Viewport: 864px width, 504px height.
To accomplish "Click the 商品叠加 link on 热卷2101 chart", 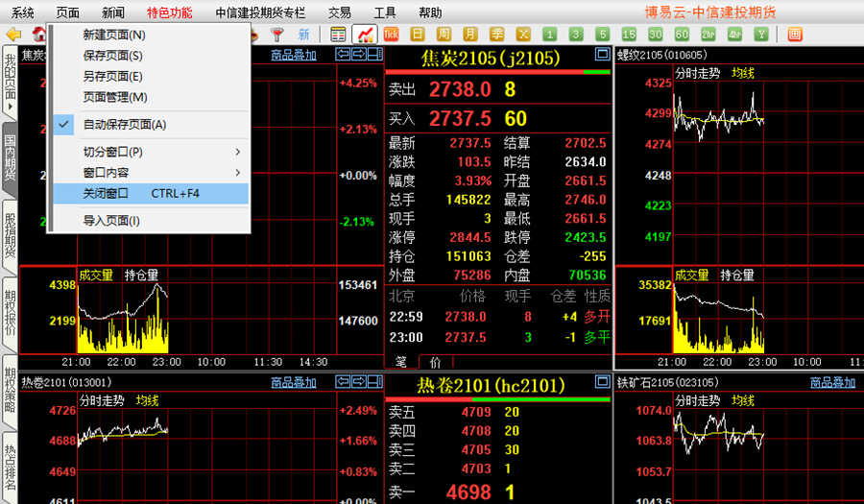I will 293,382.
